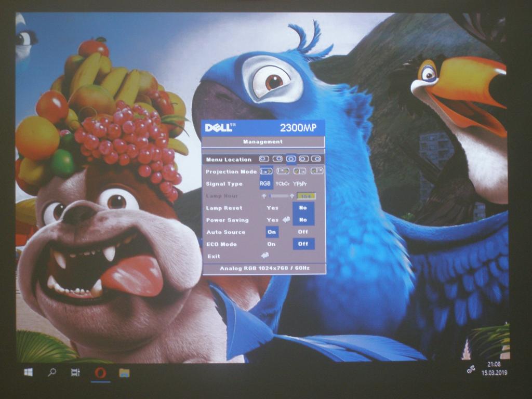
Task: Choose No for Power Saving
Action: tap(303, 220)
